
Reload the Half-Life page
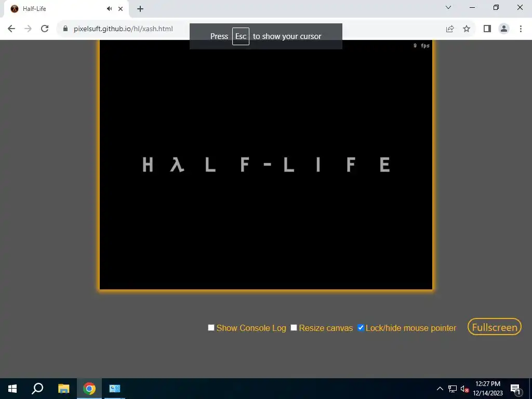click(45, 29)
